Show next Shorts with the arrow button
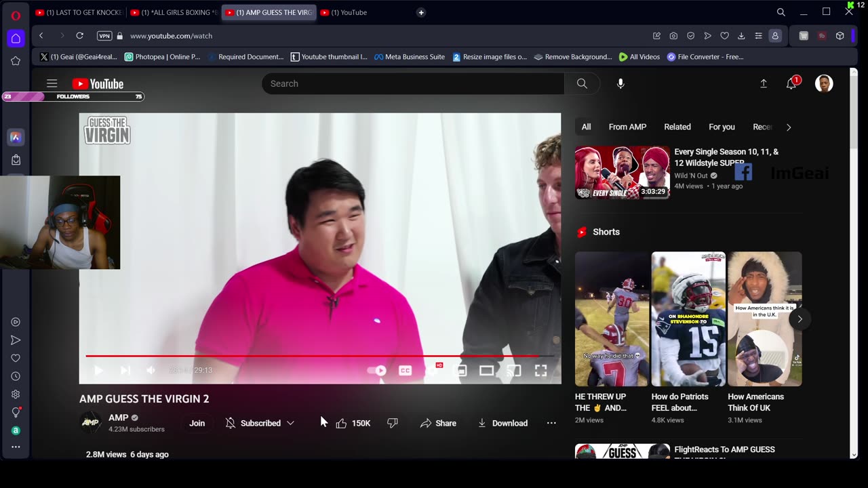The height and width of the screenshot is (488, 868). pyautogui.click(x=800, y=319)
